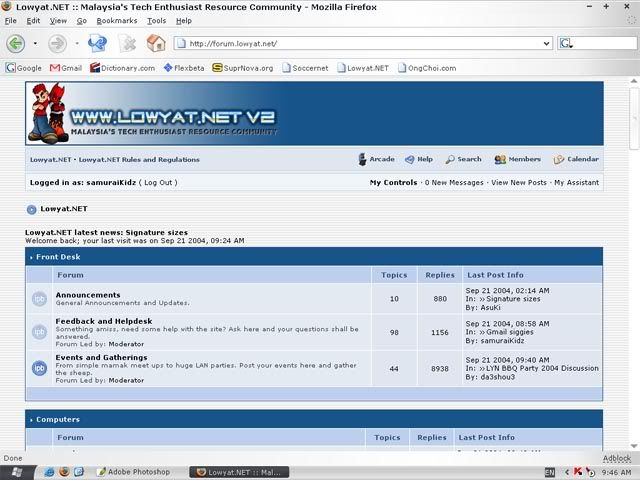
Task: Click the Back navigation arrow
Action: tap(16, 43)
